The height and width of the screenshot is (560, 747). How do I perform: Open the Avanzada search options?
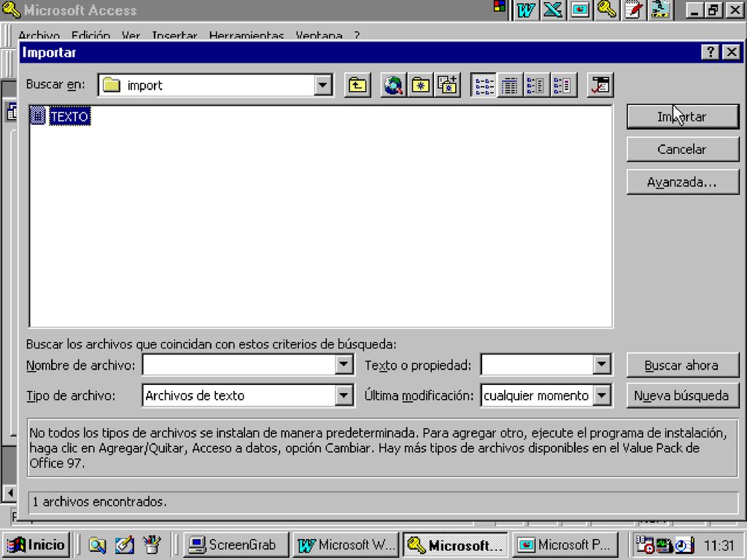point(683,182)
